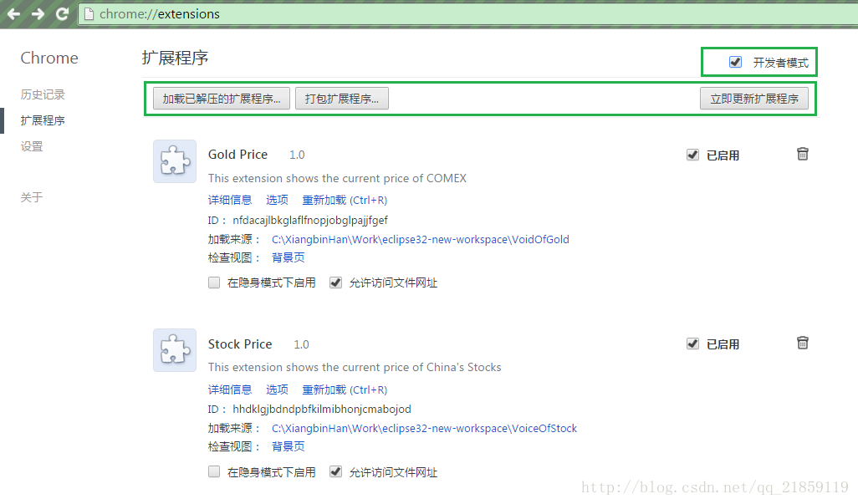Screen dimensions: 858x504
Task: Click the Gold Price extension puzzle icon
Action: click(x=174, y=160)
